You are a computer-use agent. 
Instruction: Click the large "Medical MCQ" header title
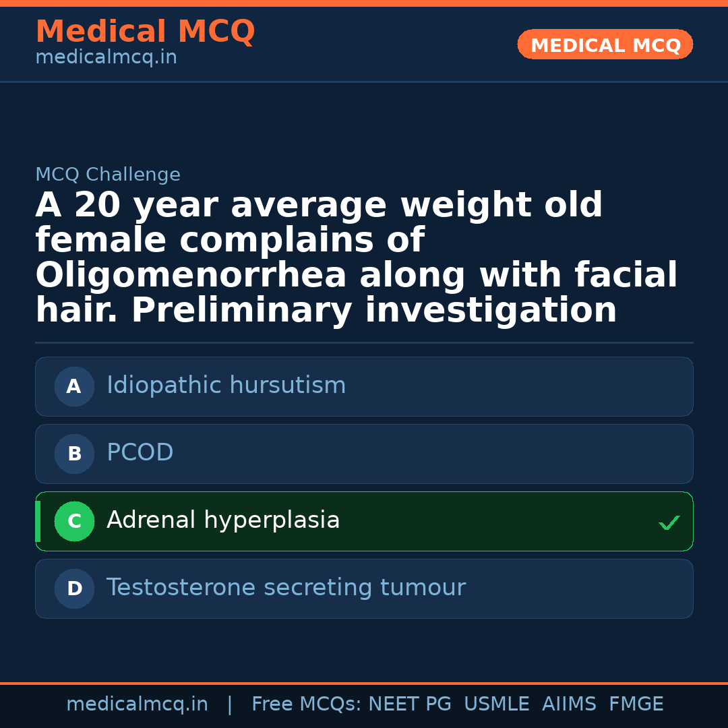click(x=145, y=32)
